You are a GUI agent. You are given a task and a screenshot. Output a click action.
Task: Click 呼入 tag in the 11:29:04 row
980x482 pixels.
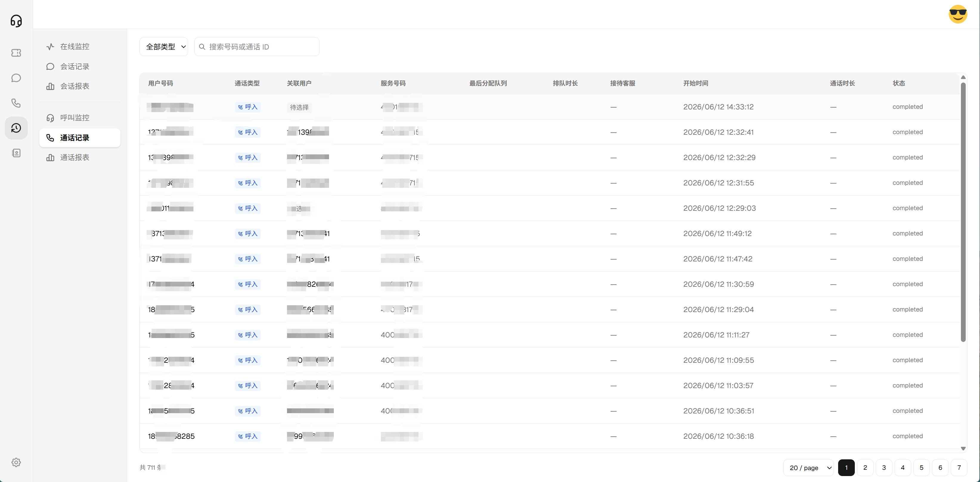pos(248,310)
